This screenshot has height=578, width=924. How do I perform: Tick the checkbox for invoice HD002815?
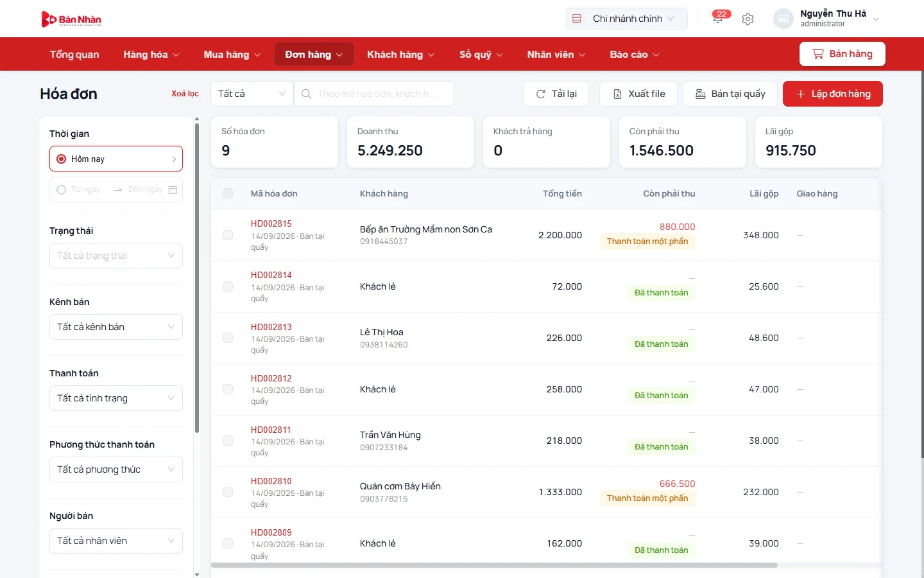228,235
